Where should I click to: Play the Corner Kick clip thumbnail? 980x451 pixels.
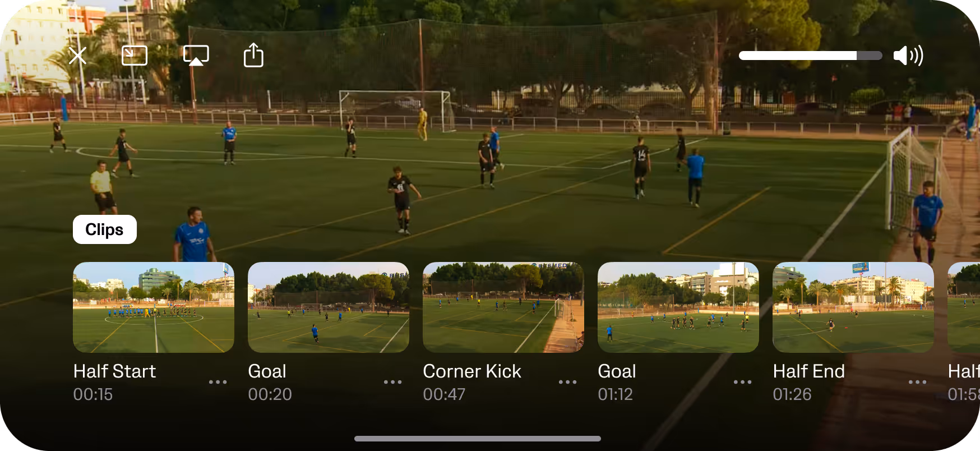pyautogui.click(x=503, y=307)
